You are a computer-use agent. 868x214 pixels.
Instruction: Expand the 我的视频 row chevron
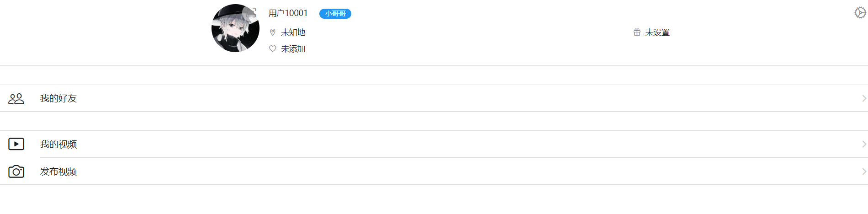click(863, 144)
